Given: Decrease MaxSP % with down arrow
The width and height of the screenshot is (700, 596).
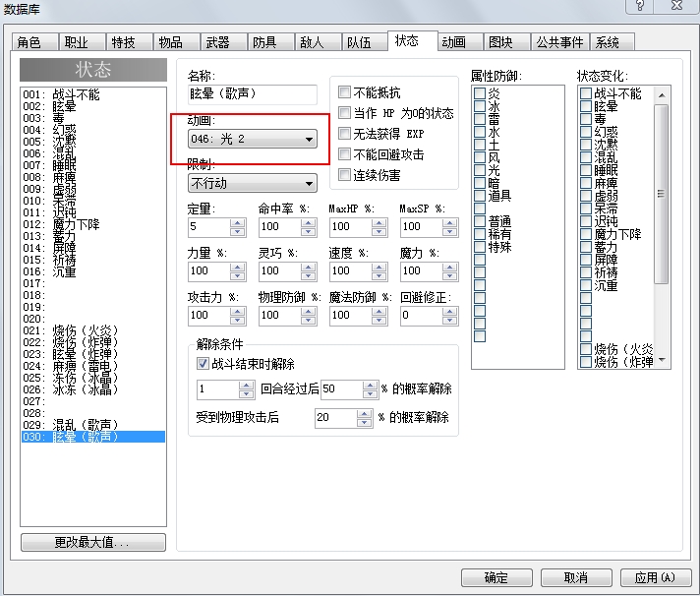Looking at the screenshot, I should point(449,231).
